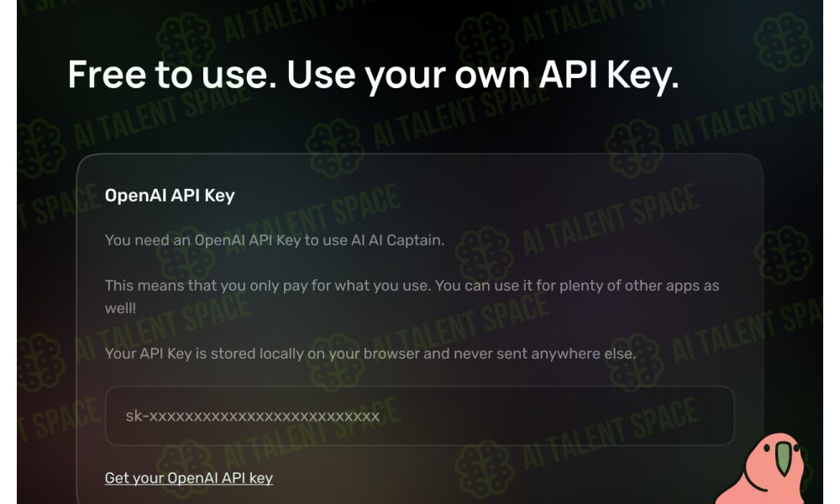Image resolution: width=840 pixels, height=504 pixels.
Task: Click the word 'well!' ending the paragraph
Action: click(120, 308)
